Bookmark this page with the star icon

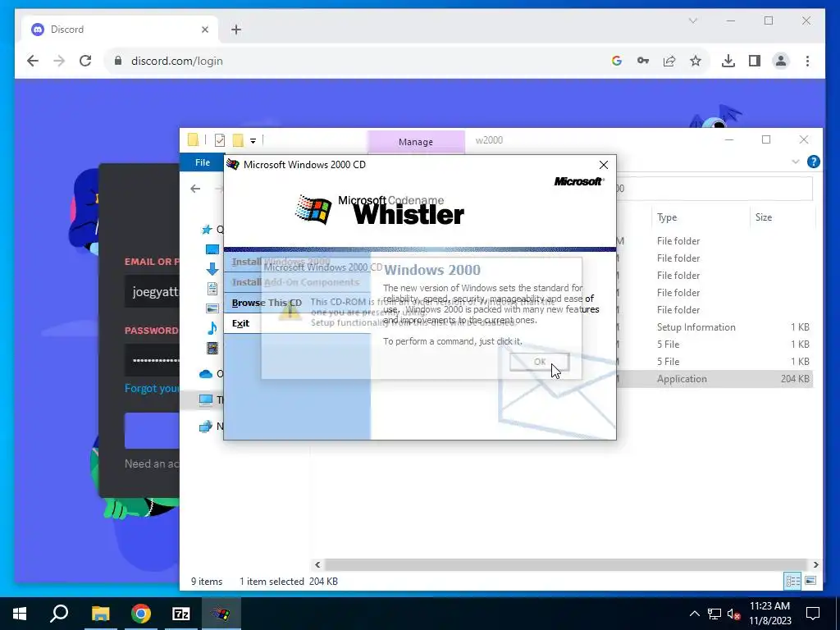click(696, 61)
